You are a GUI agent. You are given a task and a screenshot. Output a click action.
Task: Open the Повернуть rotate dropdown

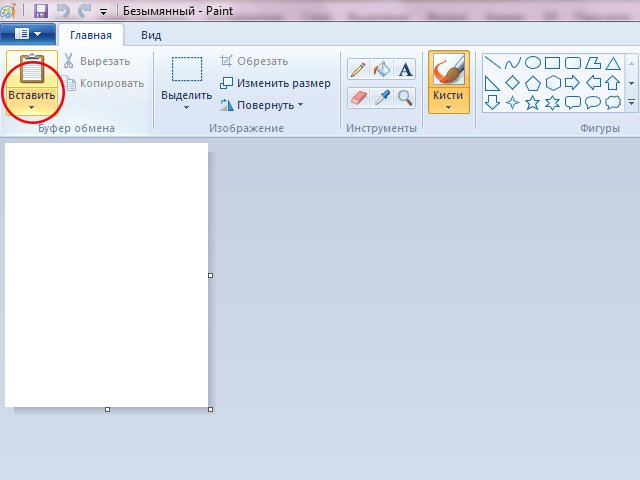(299, 104)
